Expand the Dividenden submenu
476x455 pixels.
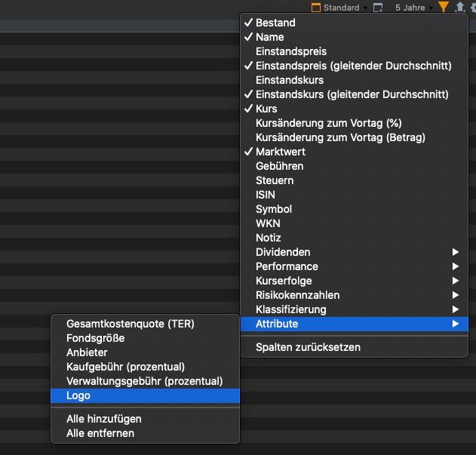(x=283, y=252)
